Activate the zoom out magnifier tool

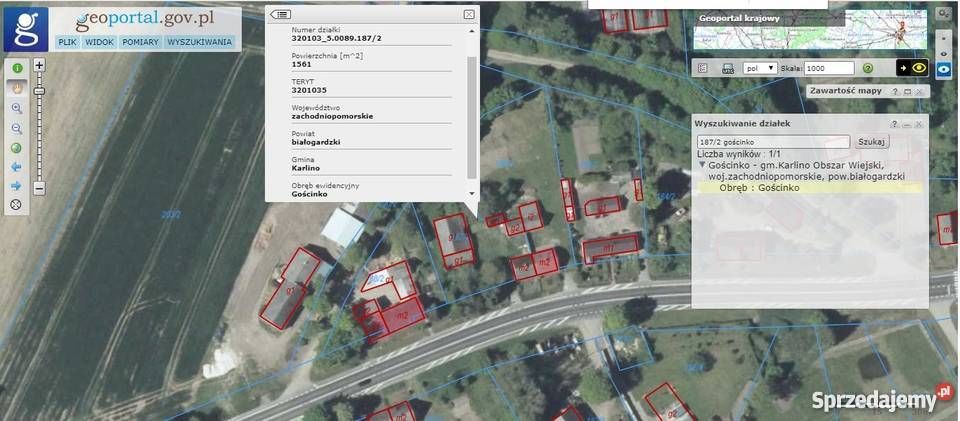(16, 128)
